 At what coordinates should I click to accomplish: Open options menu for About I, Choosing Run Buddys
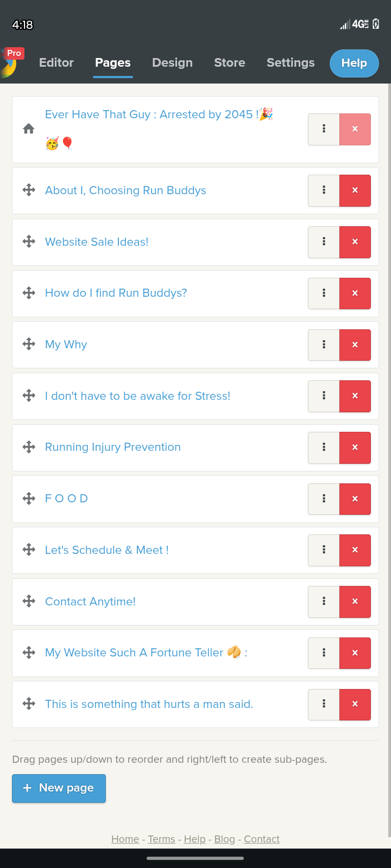[x=324, y=190]
